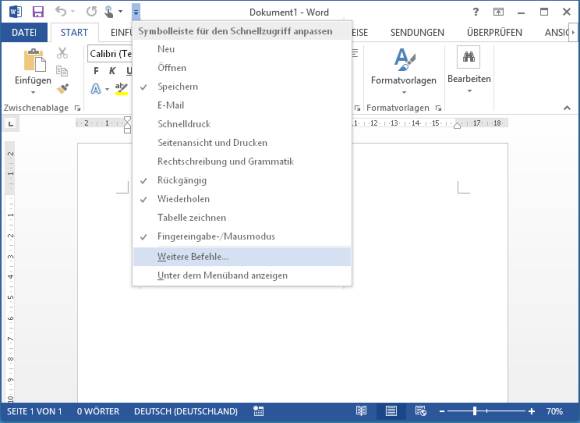The image size is (580, 423).
Task: Click the 70% zoom level
Action: click(554, 411)
